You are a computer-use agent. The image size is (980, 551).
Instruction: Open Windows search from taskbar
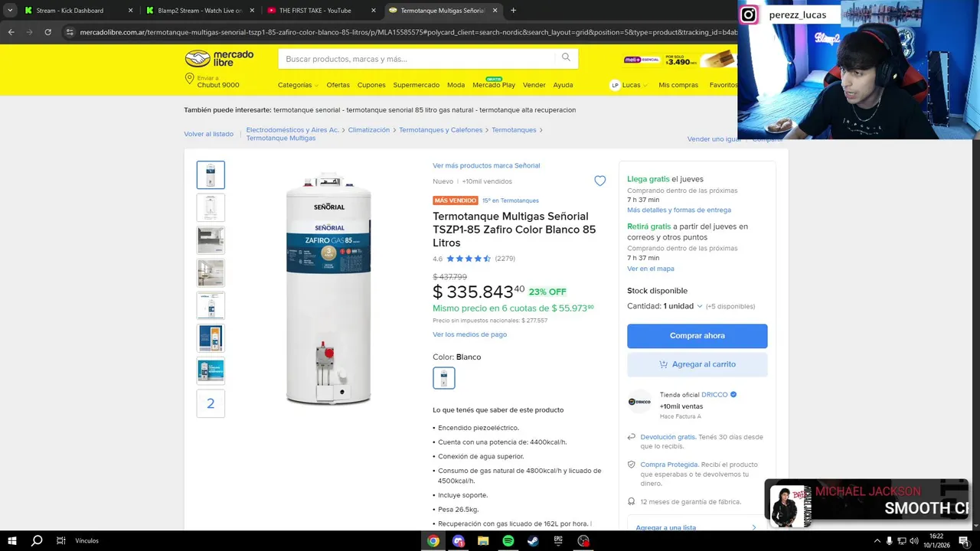pyautogui.click(x=37, y=540)
